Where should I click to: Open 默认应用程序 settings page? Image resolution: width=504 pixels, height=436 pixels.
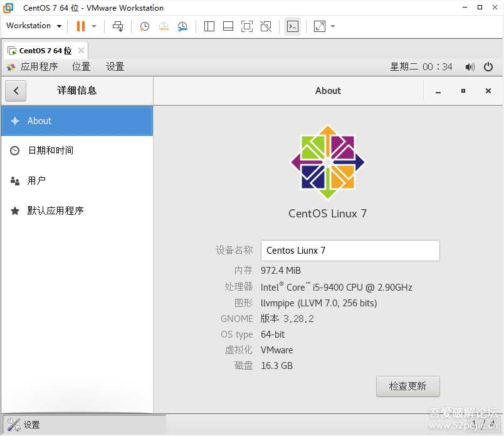(77, 210)
